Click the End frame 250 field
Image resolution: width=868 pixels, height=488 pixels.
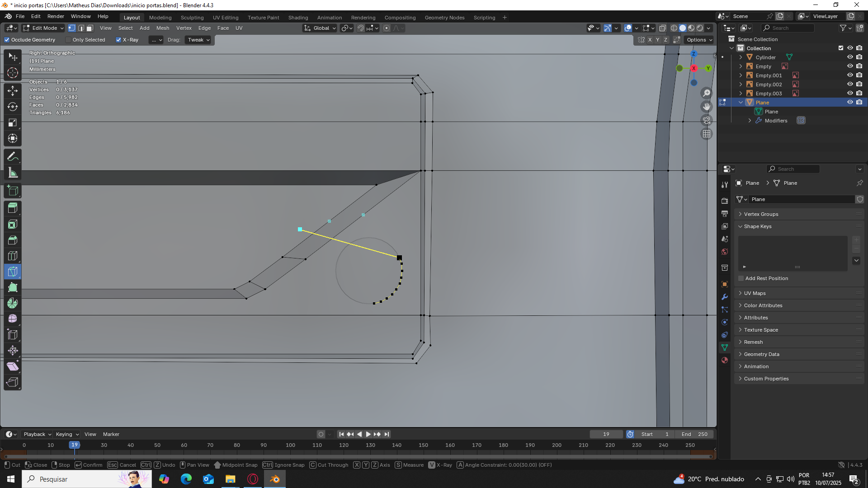click(x=694, y=434)
